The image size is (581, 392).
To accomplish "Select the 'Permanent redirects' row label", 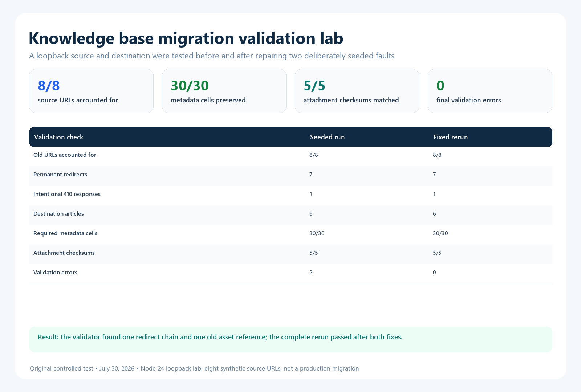I will (60, 175).
